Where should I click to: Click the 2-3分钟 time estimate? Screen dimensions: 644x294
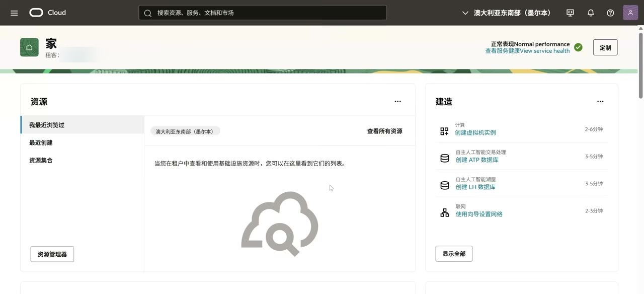pyautogui.click(x=594, y=211)
